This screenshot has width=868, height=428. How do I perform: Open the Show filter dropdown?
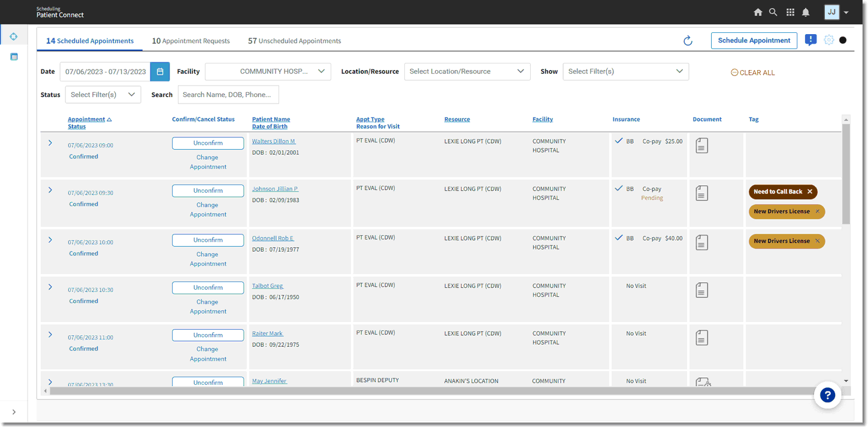[x=625, y=71]
